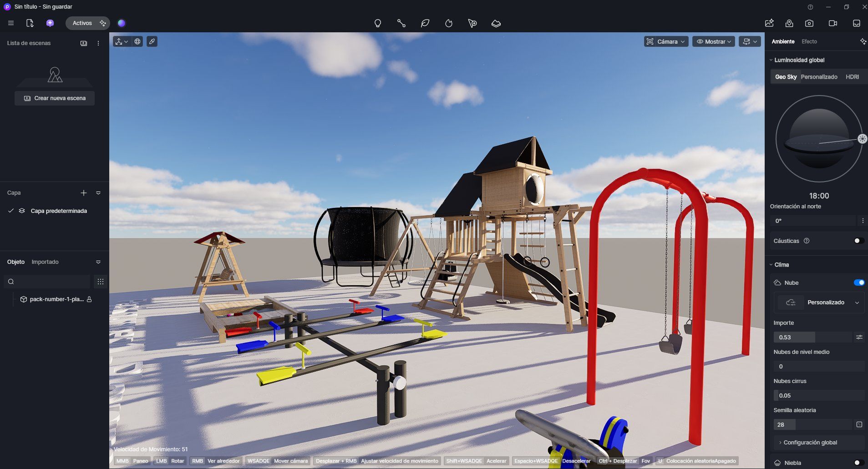868x469 pixels.
Task: Click the sparkle icon in Ambiente panel
Action: coord(863,41)
